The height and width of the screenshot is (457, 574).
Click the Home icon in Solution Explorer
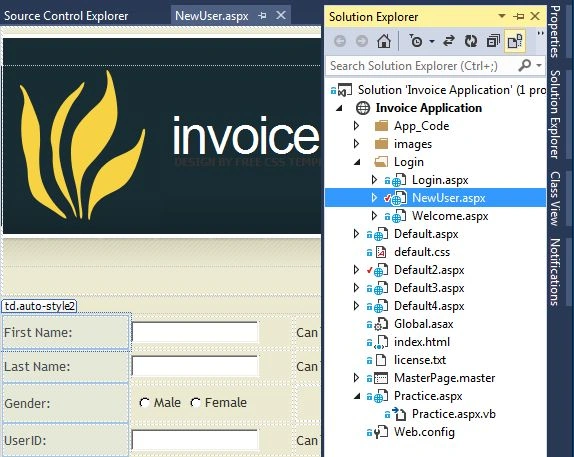coord(384,41)
